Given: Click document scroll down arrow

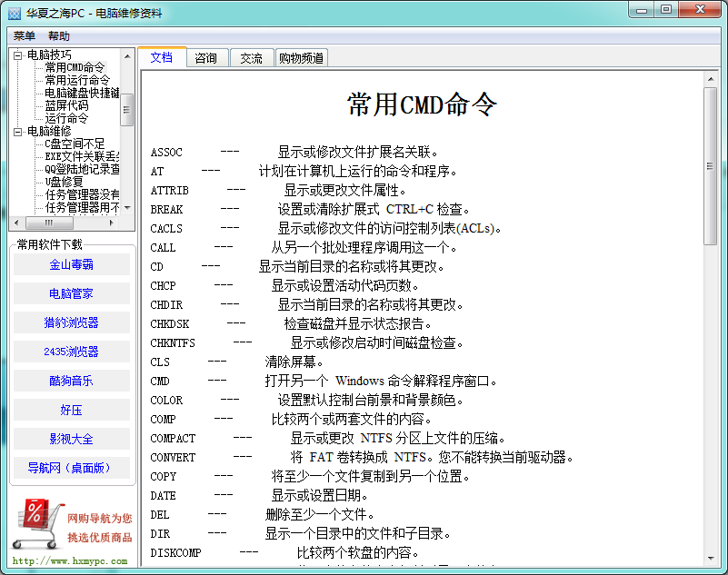Looking at the screenshot, I should (711, 559).
